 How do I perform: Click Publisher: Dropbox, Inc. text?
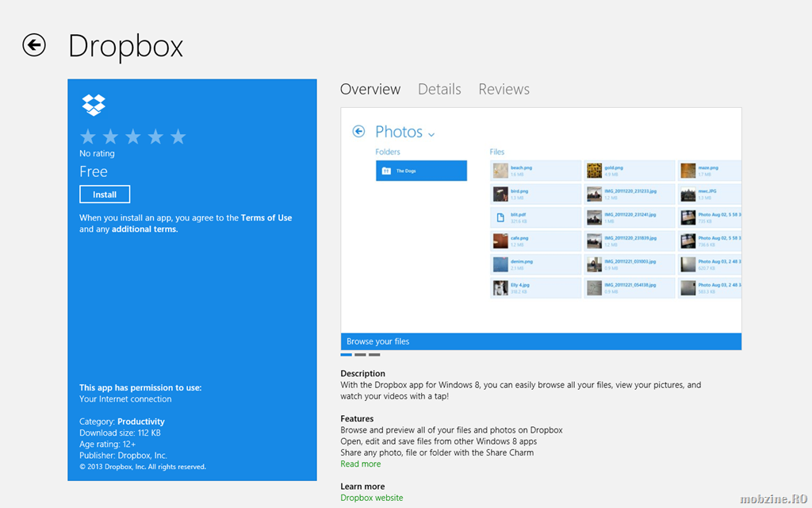tap(123, 456)
